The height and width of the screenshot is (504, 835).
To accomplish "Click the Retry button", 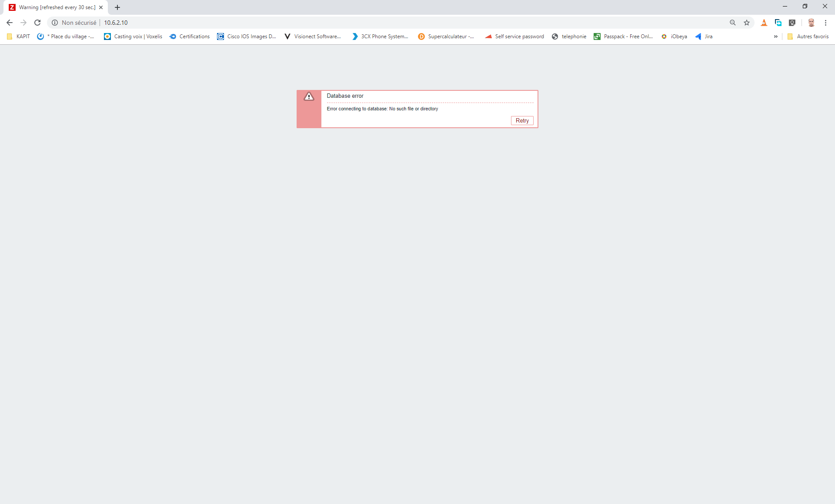I will click(x=522, y=121).
